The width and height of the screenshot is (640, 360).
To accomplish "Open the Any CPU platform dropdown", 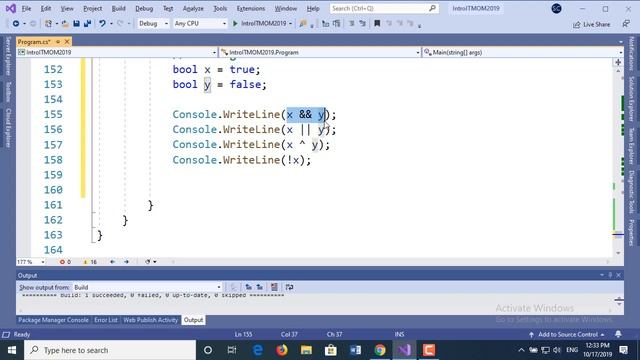I will [x=200, y=24].
